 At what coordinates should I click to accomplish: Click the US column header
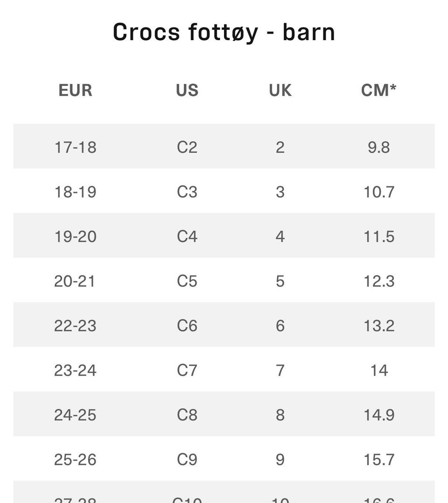pos(187,90)
